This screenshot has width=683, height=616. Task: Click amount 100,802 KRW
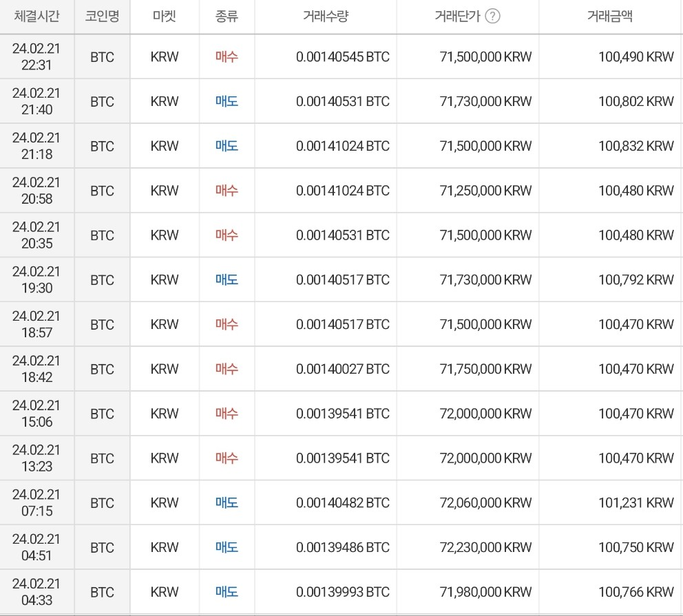[636, 101]
